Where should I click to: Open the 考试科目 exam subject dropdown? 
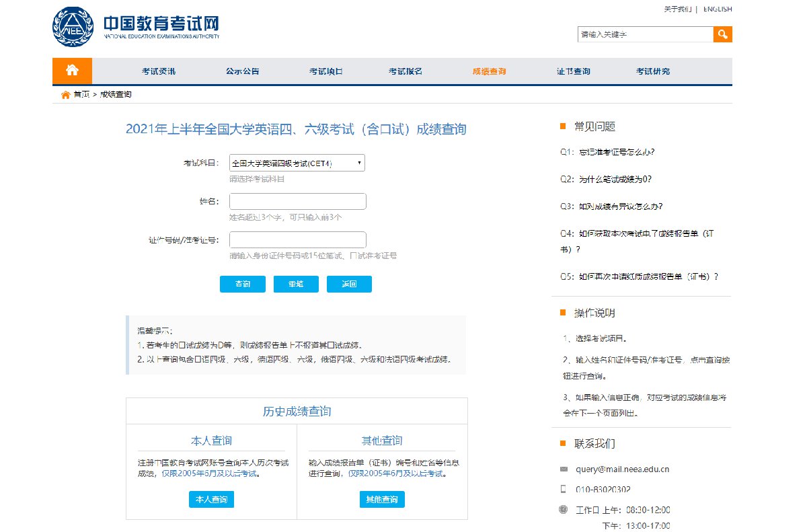[x=297, y=163]
